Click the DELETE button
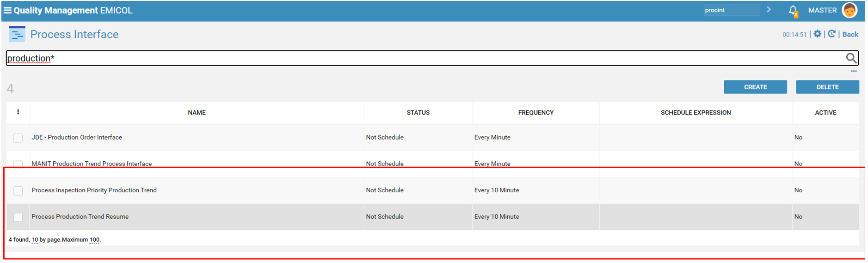 (827, 87)
